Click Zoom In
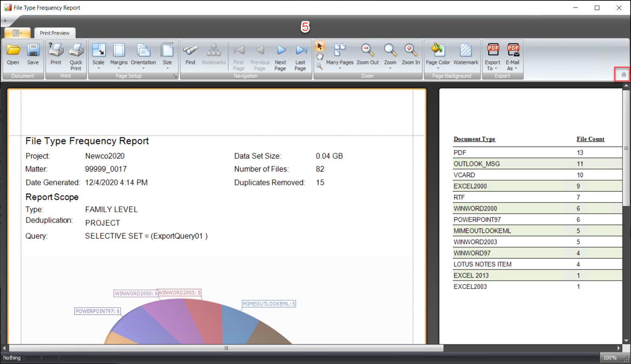This screenshot has width=631, height=364. pyautogui.click(x=411, y=54)
